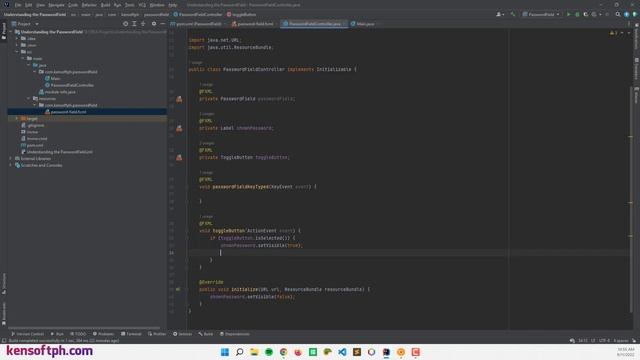
Task: Open the Run tool window
Action: point(57,334)
